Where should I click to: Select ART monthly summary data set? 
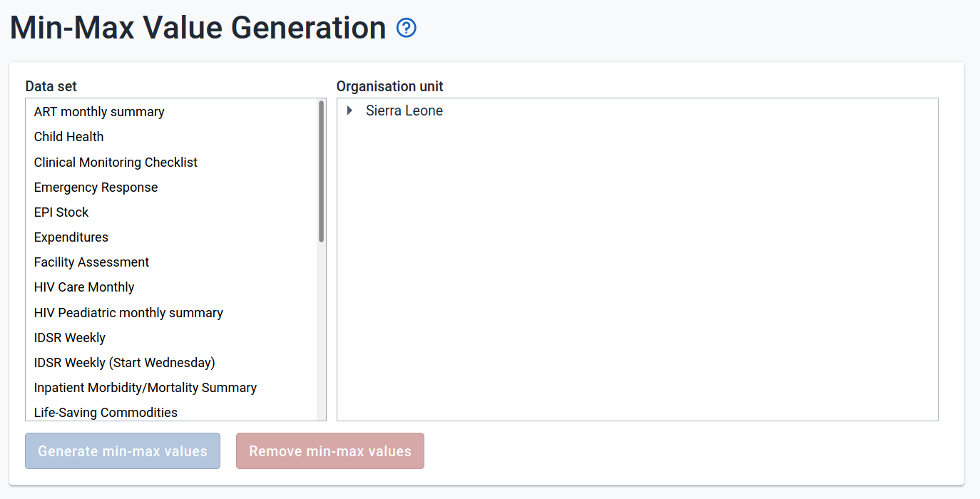tap(99, 112)
